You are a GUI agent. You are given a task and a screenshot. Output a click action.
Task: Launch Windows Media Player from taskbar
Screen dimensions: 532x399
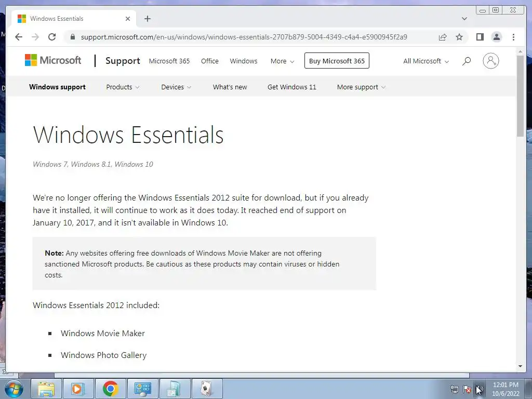click(x=78, y=389)
